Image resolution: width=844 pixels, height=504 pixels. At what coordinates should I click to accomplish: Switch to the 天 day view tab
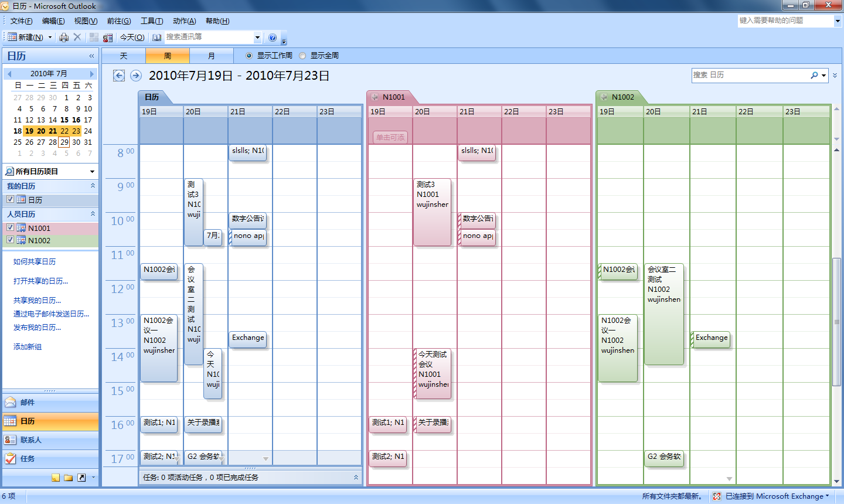124,56
